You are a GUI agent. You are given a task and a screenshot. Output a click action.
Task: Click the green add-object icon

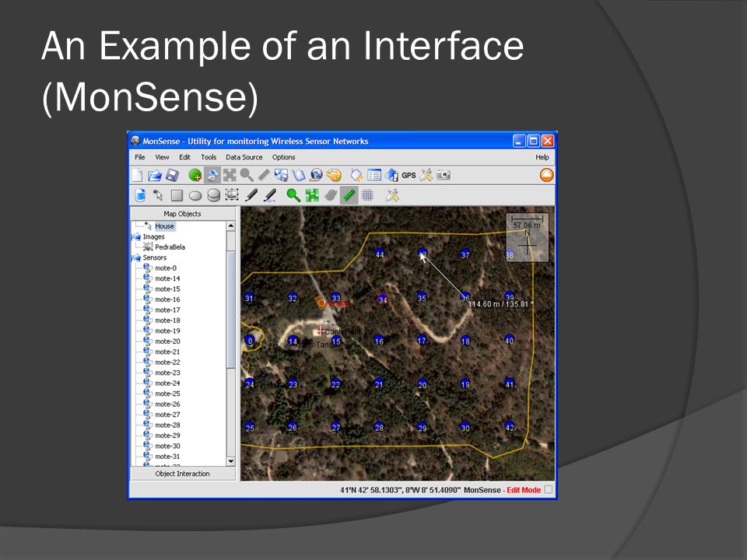pyautogui.click(x=195, y=175)
